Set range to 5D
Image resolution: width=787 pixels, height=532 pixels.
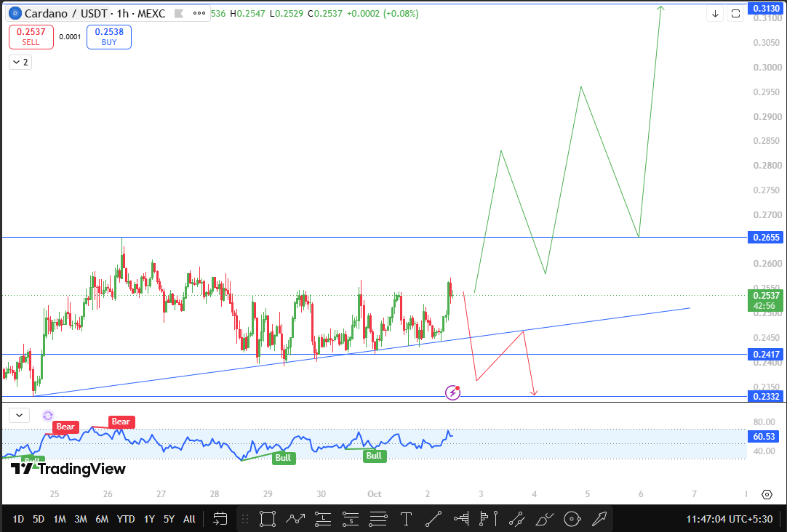pyautogui.click(x=39, y=519)
